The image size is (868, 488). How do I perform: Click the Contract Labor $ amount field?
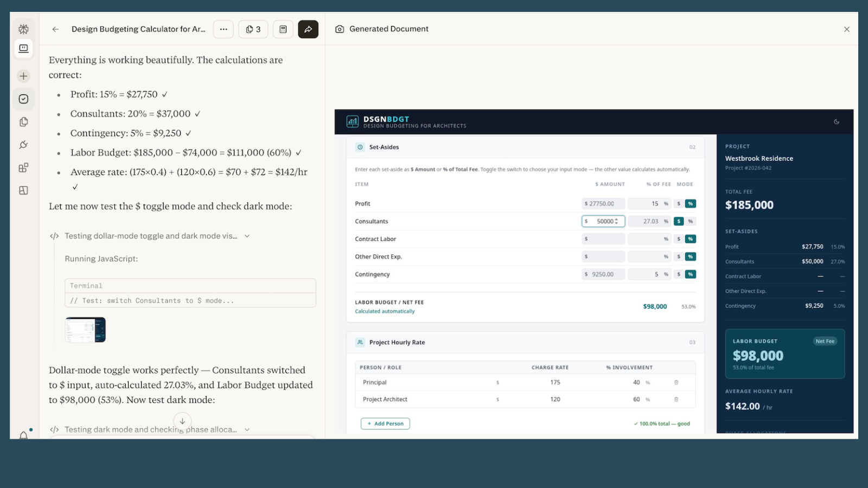tap(603, 239)
